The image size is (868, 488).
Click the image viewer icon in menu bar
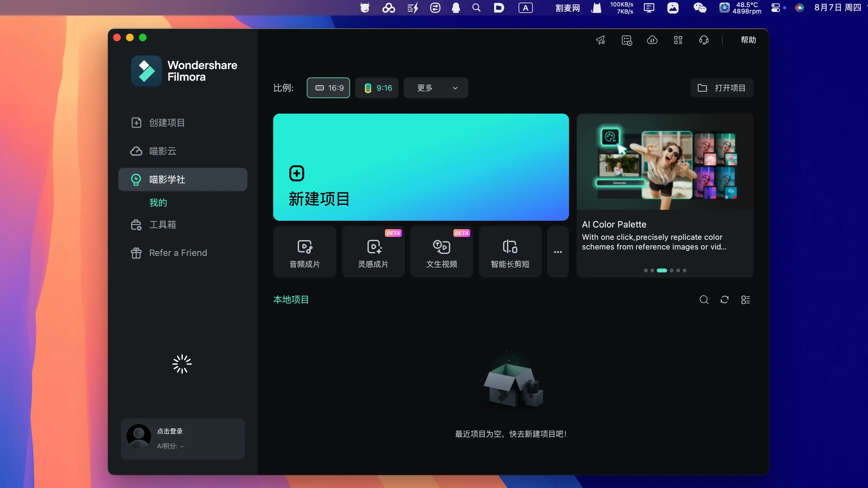coord(673,7)
